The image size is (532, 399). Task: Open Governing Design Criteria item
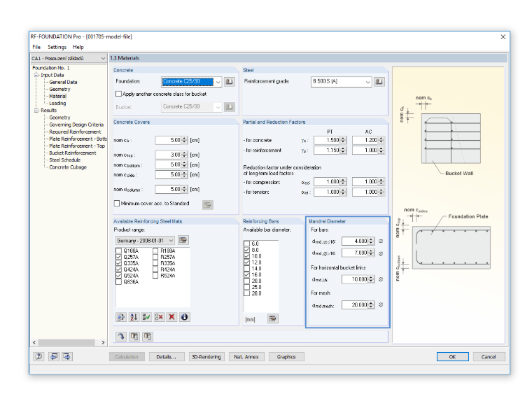(76, 125)
